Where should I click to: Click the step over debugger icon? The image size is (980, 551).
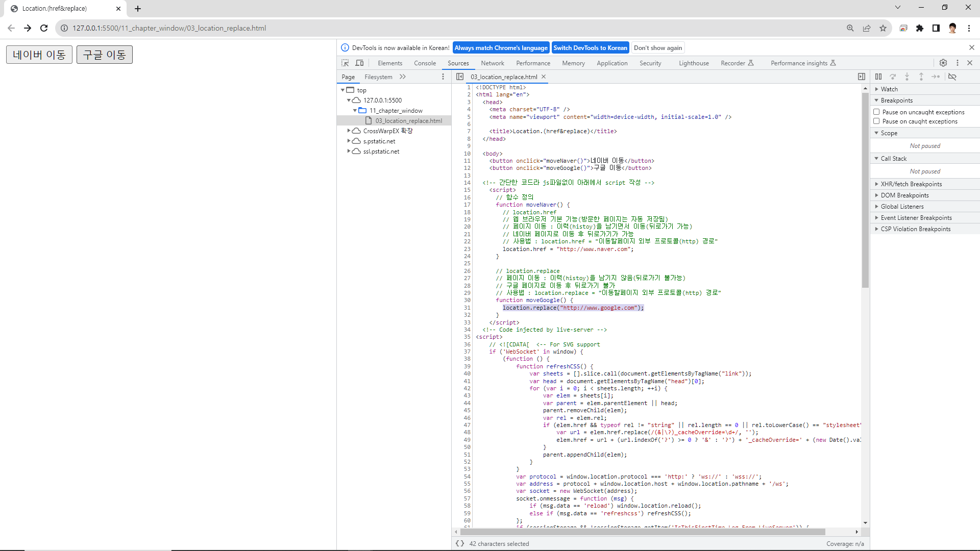coord(893,77)
